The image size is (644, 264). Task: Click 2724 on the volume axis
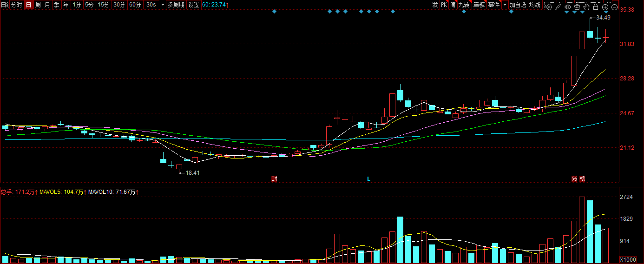(626, 197)
